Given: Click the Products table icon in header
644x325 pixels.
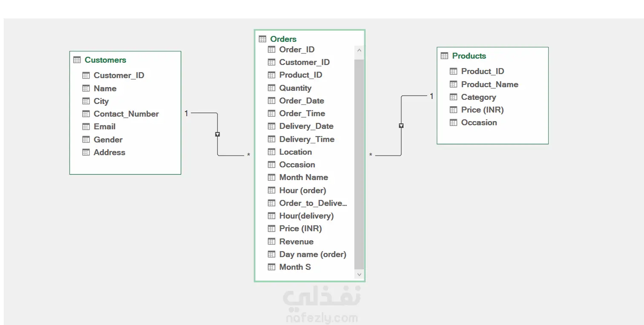Looking at the screenshot, I should click(x=445, y=55).
